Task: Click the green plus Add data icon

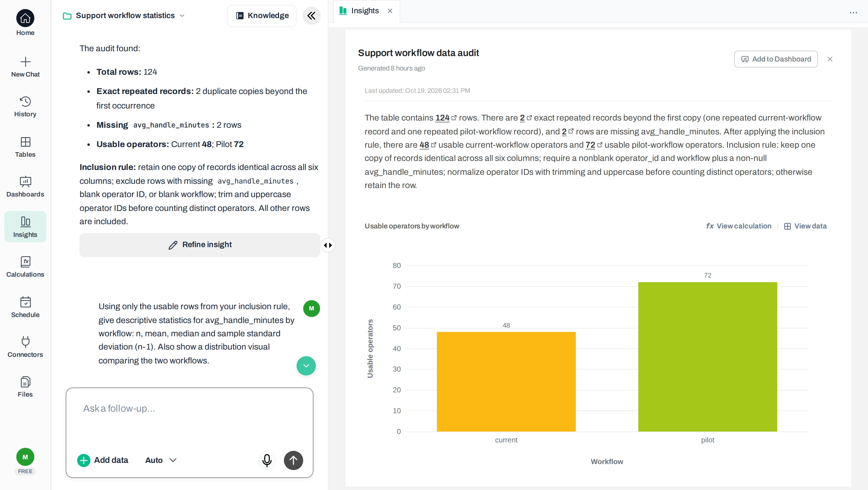Action: tap(83, 460)
